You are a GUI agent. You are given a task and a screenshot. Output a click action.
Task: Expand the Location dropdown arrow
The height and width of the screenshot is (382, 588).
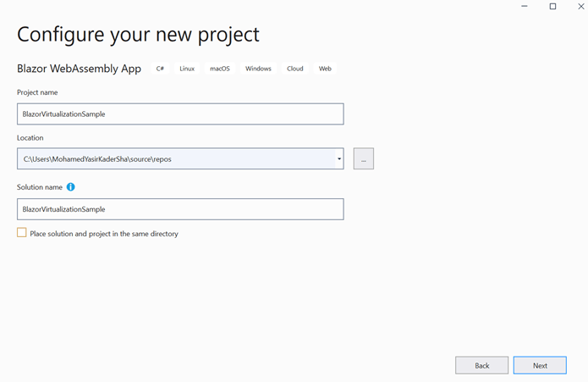338,158
